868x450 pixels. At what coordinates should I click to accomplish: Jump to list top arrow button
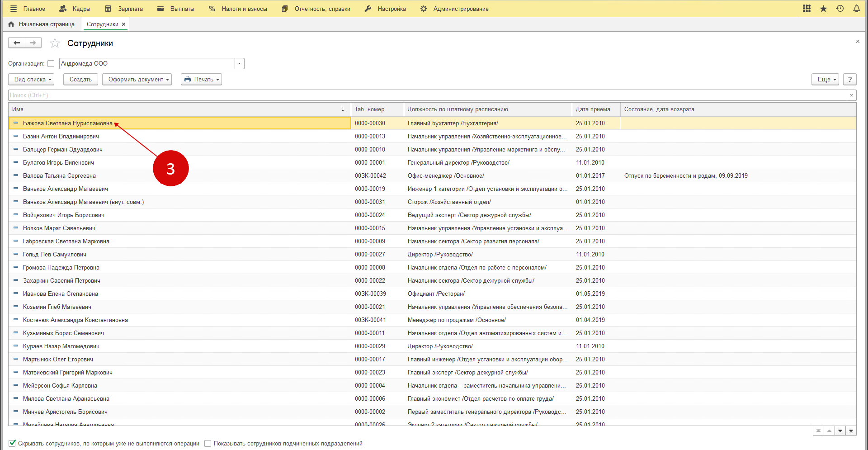[818, 431]
